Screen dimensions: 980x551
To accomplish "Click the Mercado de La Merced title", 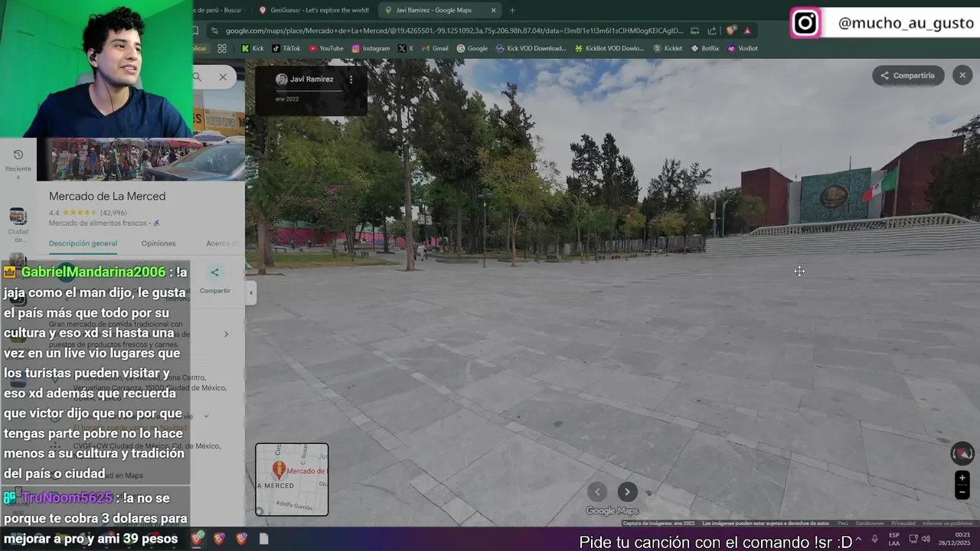I will point(107,196).
